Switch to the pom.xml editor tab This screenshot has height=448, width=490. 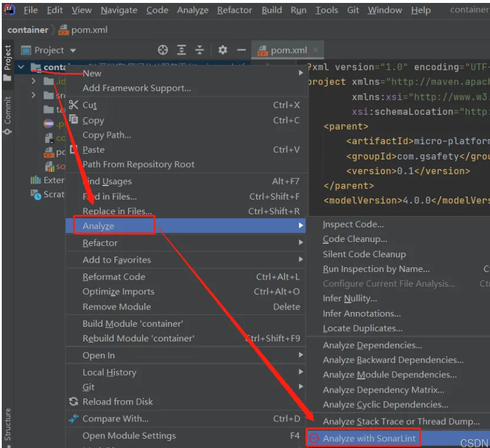(x=287, y=50)
